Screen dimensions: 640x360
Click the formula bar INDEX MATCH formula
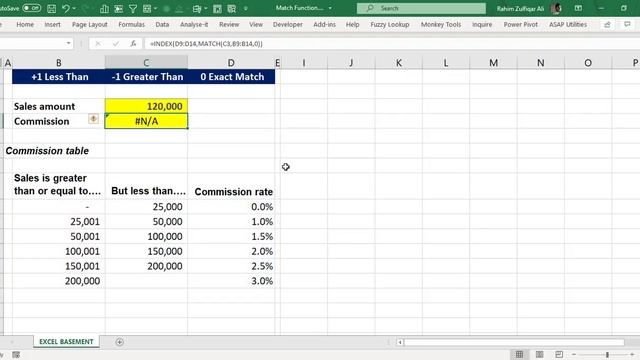(206, 44)
